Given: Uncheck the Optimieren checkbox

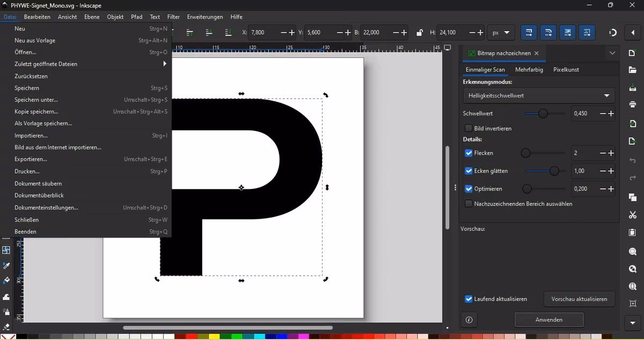Looking at the screenshot, I should (469, 189).
